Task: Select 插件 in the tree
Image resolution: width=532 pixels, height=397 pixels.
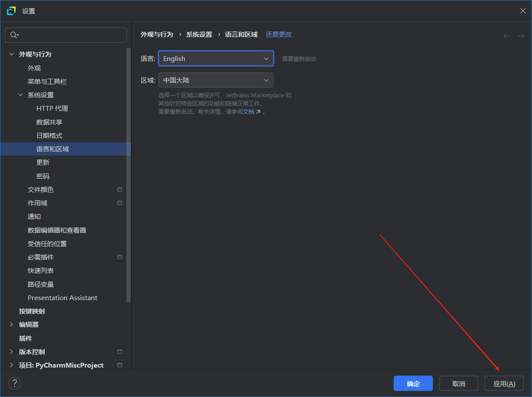Action: point(26,338)
